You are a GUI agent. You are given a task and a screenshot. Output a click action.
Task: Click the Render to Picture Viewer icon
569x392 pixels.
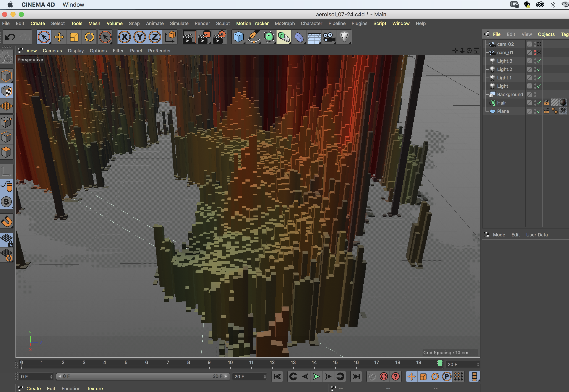pyautogui.click(x=204, y=37)
